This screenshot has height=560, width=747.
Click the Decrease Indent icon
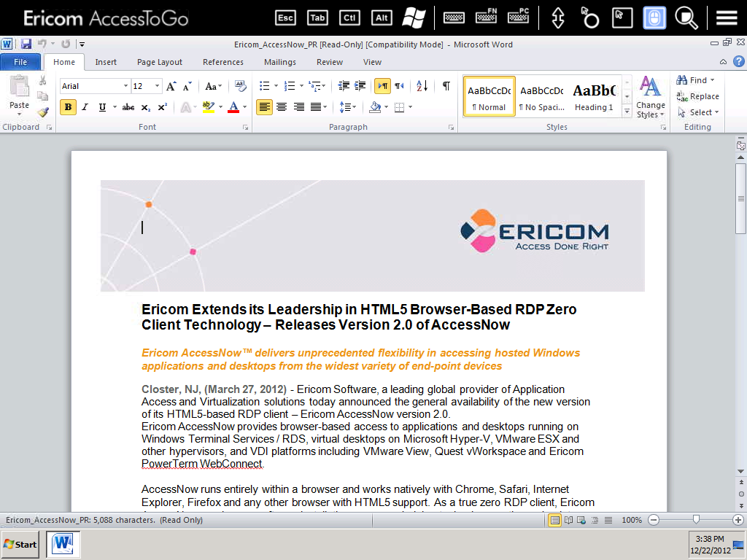(x=344, y=86)
